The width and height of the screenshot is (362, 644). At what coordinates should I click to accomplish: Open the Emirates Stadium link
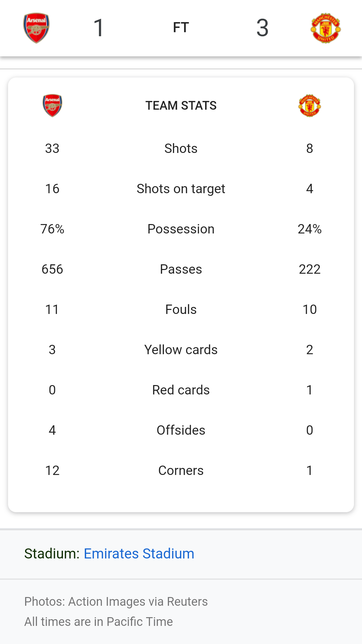point(139,553)
